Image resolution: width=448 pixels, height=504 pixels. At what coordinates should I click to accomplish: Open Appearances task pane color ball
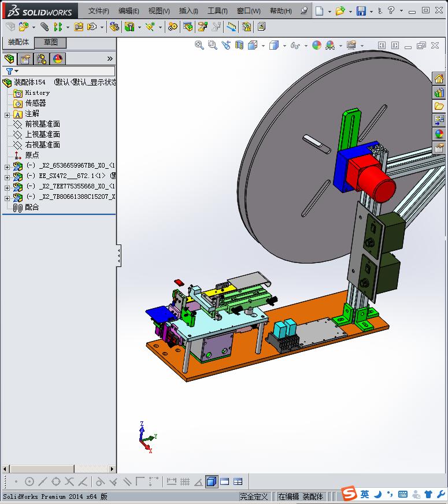tap(439, 134)
